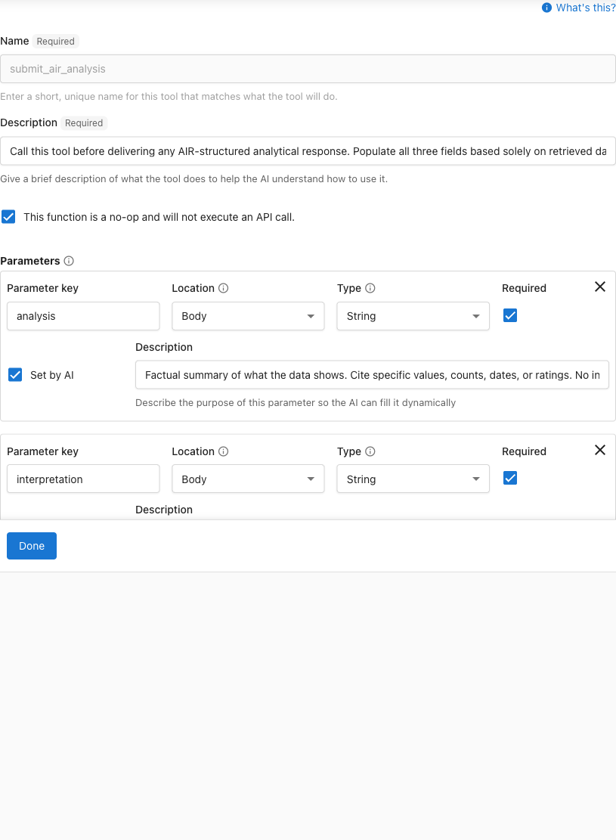Click the Parameters info icon
Viewport: 616px width, 840px height.
pyautogui.click(x=68, y=261)
